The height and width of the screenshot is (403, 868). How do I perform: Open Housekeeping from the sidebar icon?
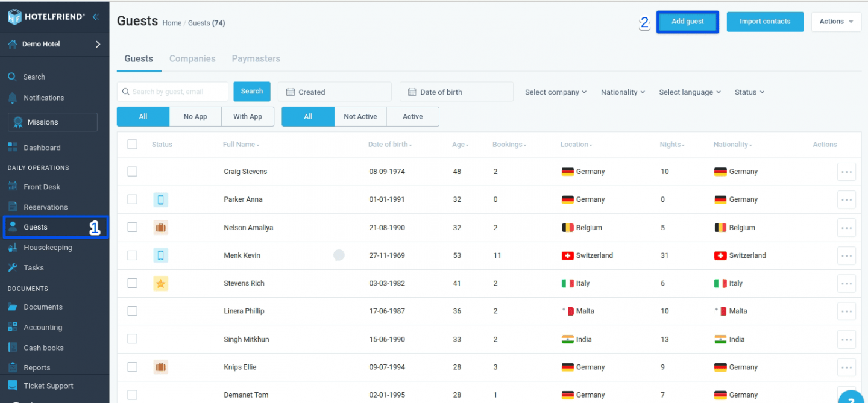tap(12, 248)
